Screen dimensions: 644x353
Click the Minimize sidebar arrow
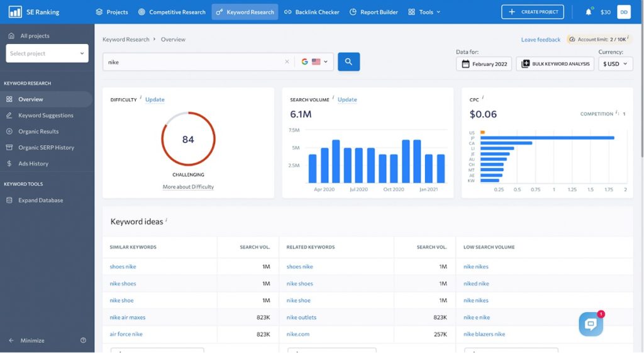point(11,340)
